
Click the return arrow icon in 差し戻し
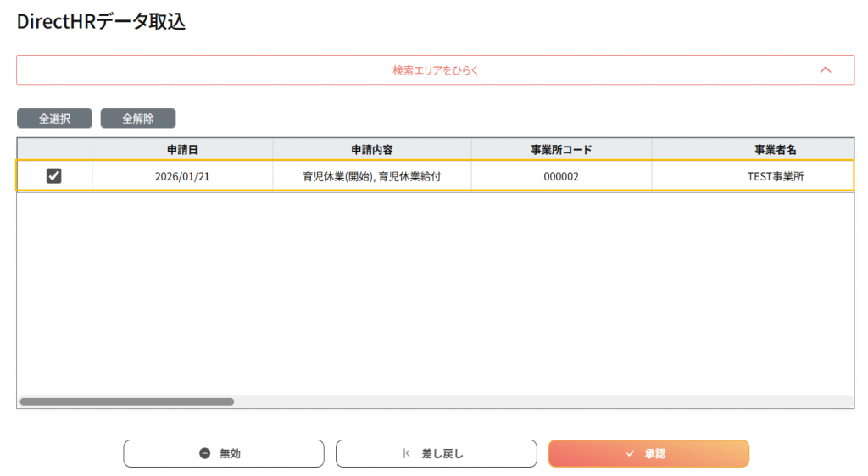(x=407, y=454)
